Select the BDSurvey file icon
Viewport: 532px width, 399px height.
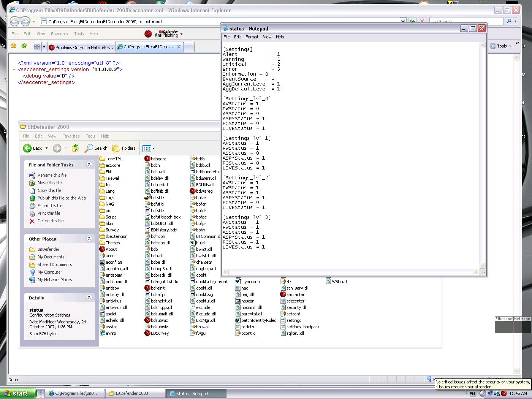(x=147, y=333)
